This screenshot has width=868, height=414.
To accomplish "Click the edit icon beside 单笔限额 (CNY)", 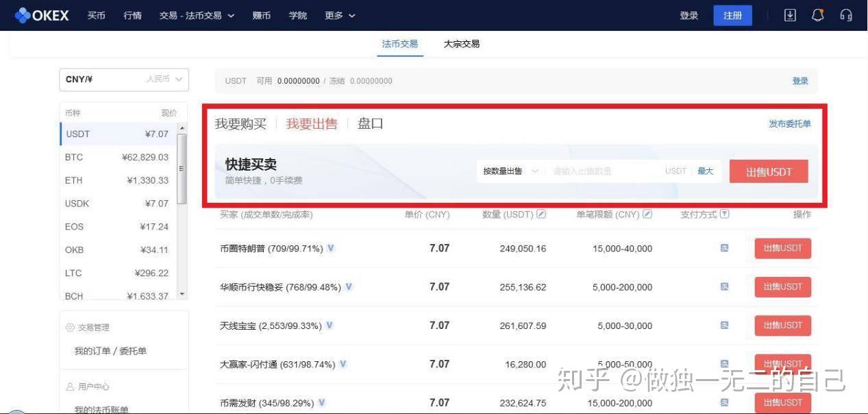I will [x=647, y=215].
